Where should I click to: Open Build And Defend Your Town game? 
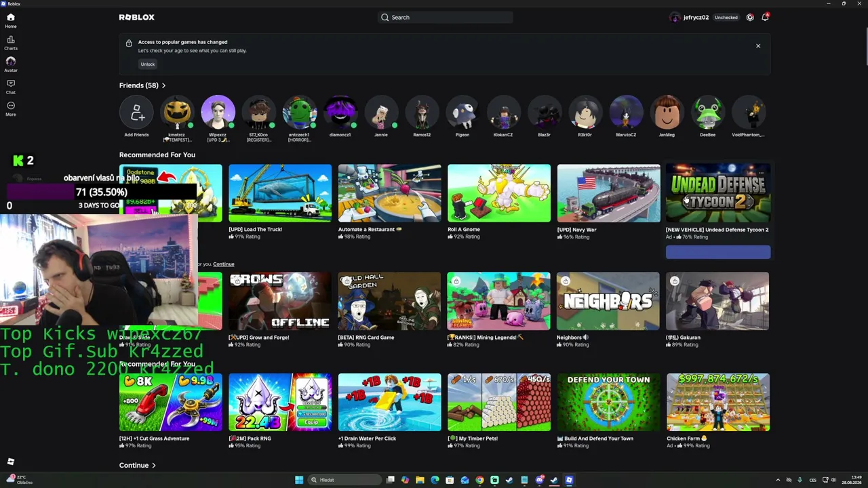coord(608,402)
